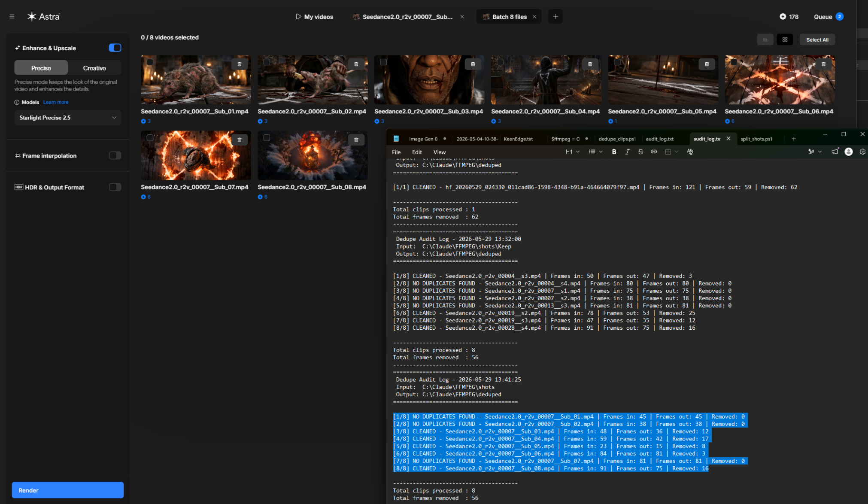Delete Seedance2.0_r2v_00007__Sub_08.mp4 with trash icon
This screenshot has height=504, width=868.
click(356, 140)
